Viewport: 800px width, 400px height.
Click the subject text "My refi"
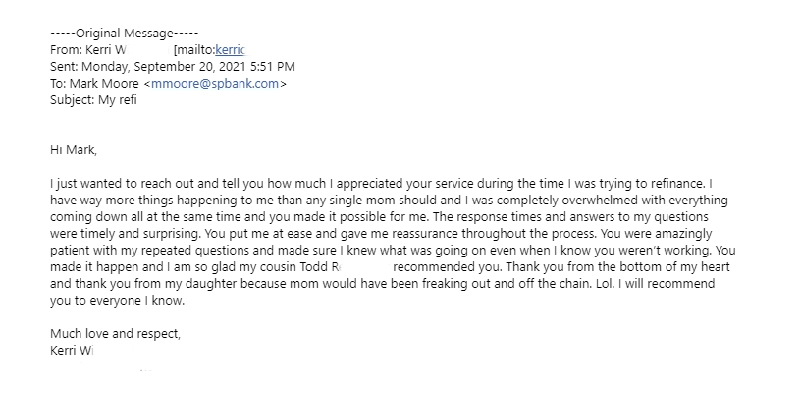(x=116, y=102)
